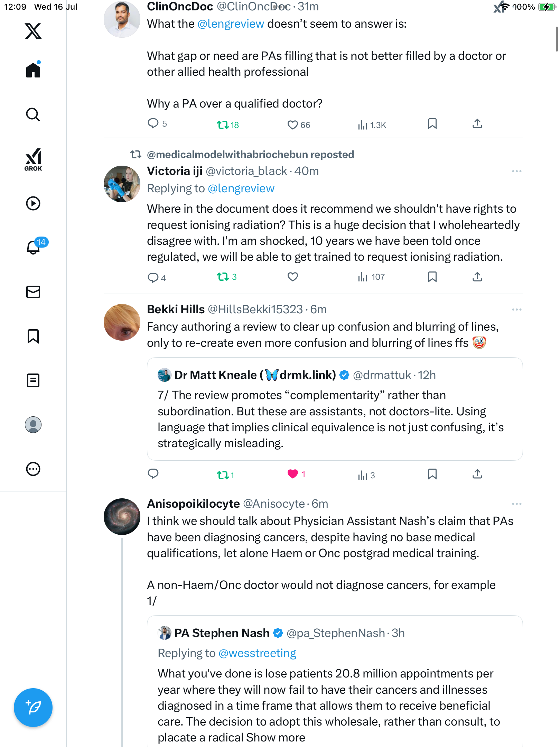Open Grok from the sidebar
Image resolution: width=560 pixels, height=747 pixels.
click(33, 159)
